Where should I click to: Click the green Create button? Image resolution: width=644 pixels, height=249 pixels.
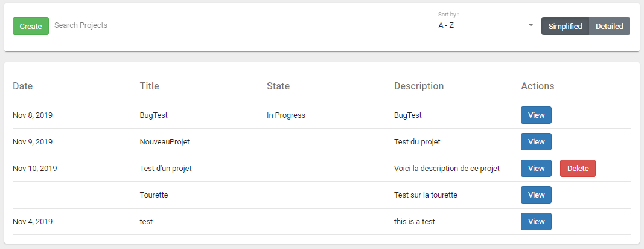(31, 26)
